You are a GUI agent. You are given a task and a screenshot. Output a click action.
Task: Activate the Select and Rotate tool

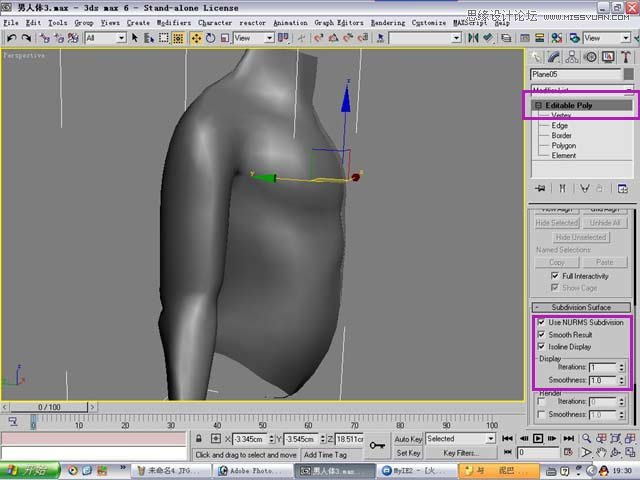[x=211, y=38]
